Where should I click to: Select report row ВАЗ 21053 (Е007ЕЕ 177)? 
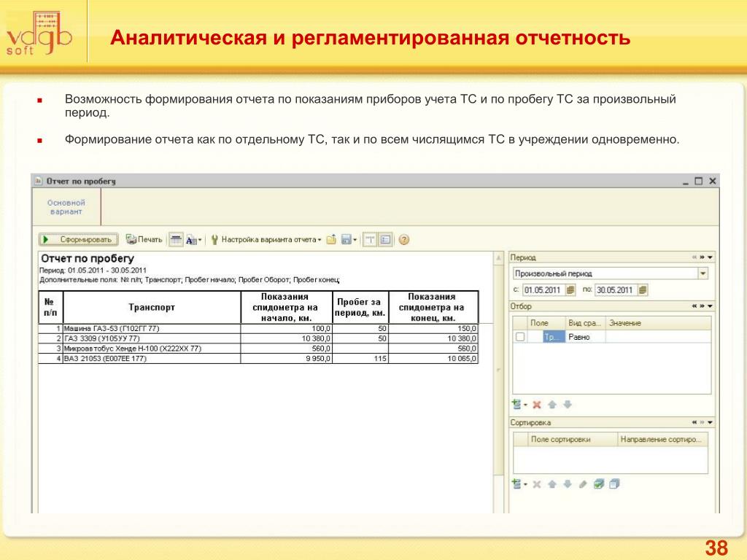coord(258,359)
